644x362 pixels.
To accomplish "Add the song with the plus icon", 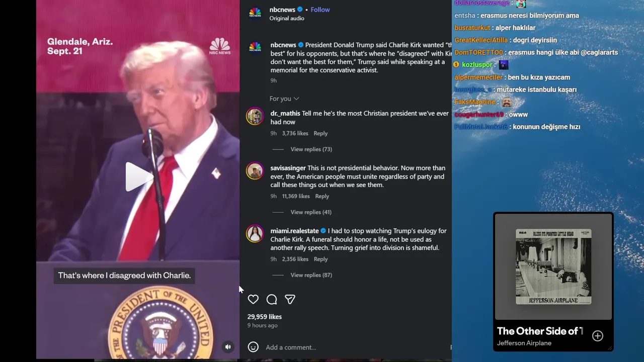I will pyautogui.click(x=597, y=336).
